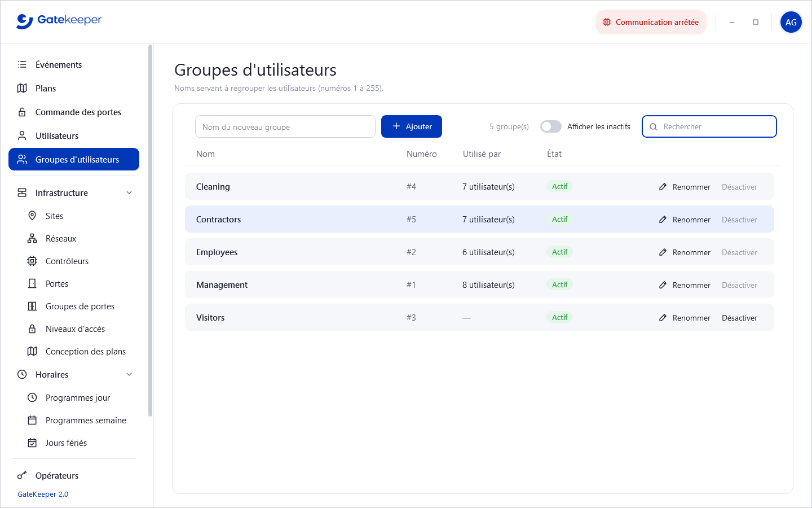
Task: Open the AG user avatar
Action: click(x=791, y=22)
